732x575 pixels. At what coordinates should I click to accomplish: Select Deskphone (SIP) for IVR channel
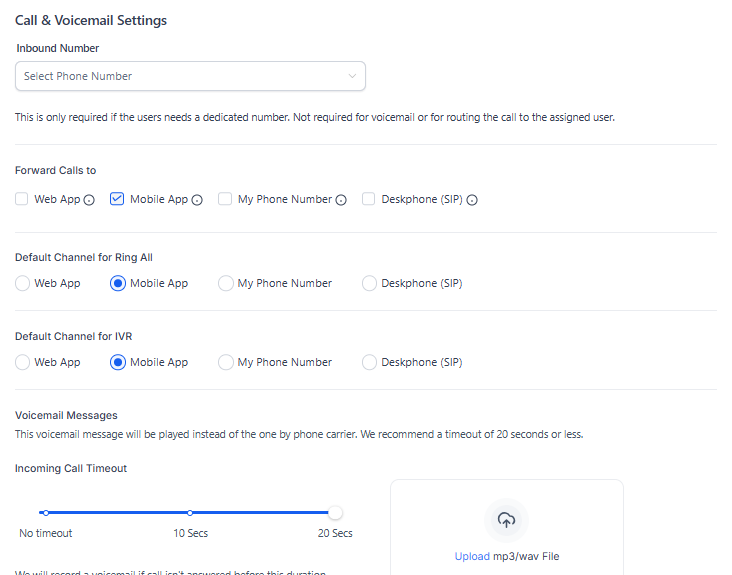pos(369,362)
